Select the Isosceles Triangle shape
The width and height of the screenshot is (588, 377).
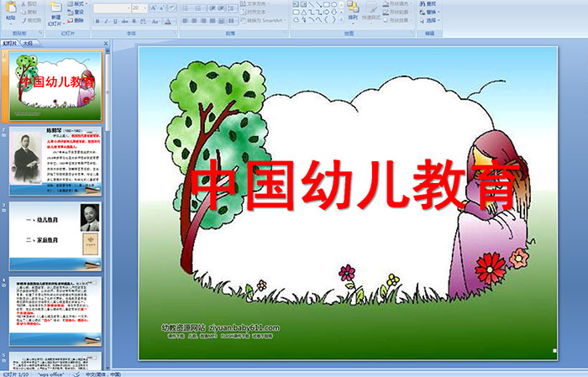point(304,13)
